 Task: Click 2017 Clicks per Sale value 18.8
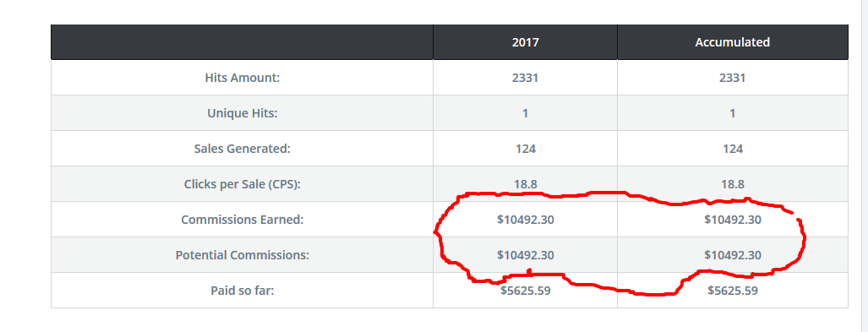coord(525,183)
